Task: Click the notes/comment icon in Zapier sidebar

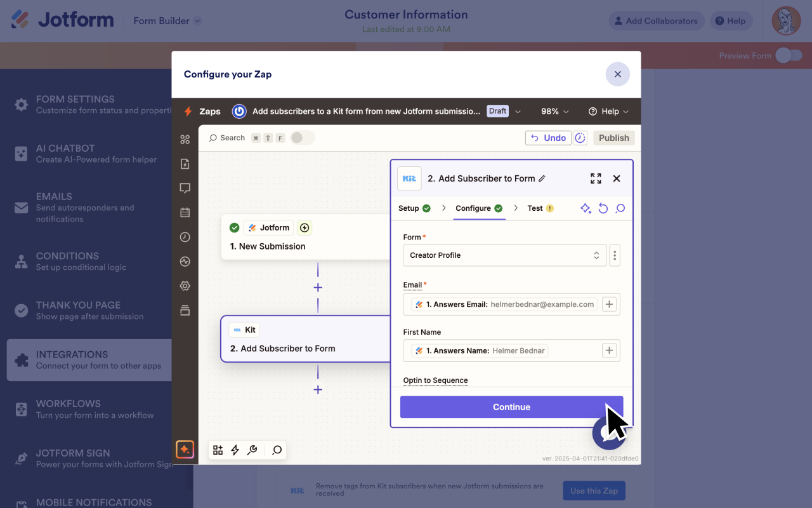Action: tap(185, 187)
